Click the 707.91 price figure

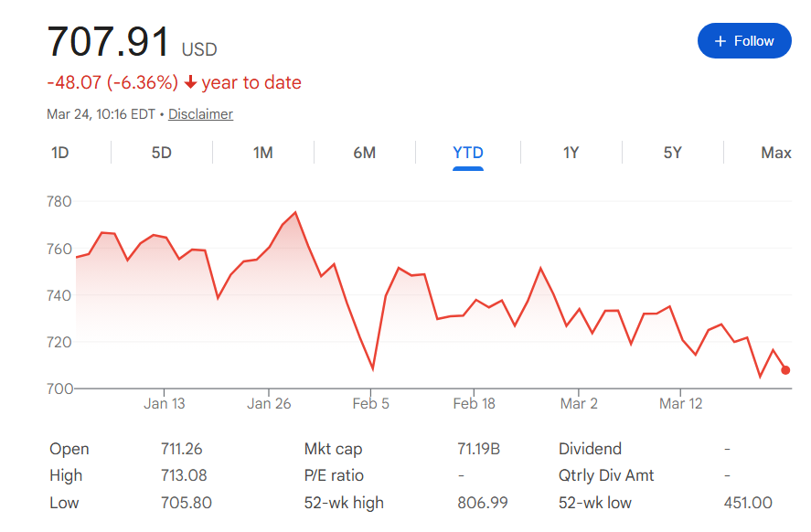(x=108, y=42)
